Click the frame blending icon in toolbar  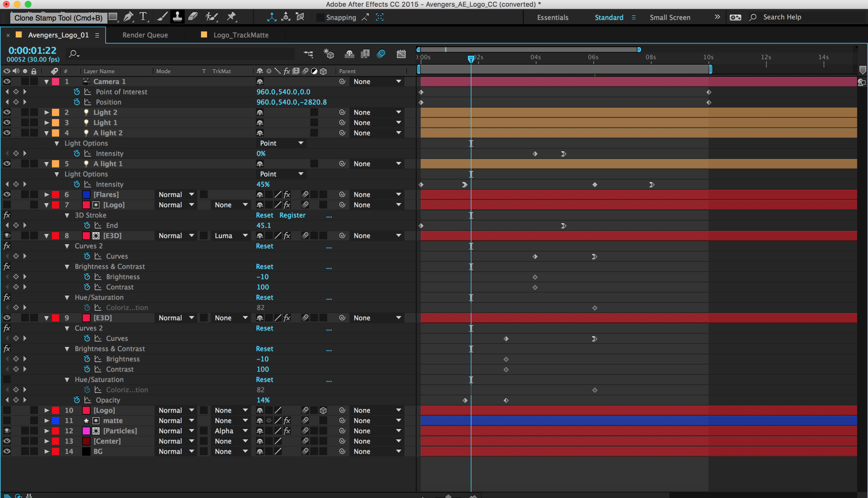pos(366,54)
